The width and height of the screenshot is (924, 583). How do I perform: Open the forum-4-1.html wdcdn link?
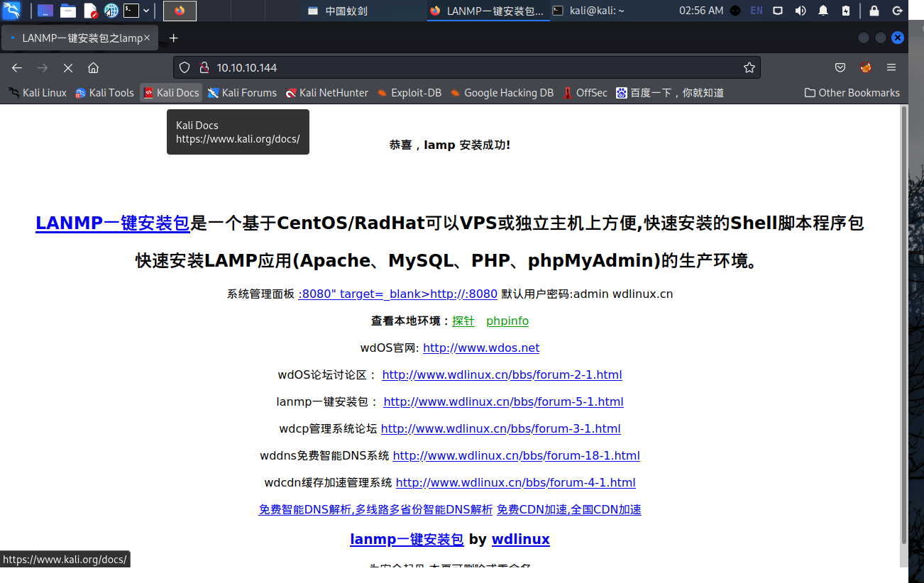[515, 482]
